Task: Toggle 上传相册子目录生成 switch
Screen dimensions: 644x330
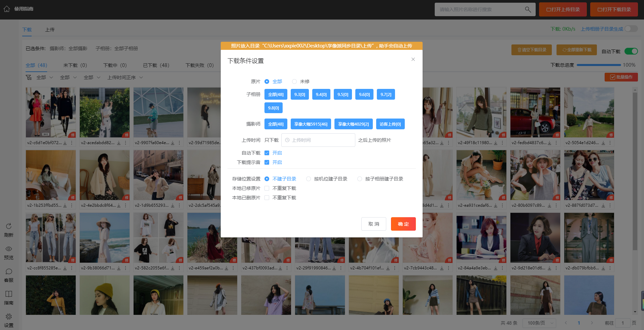Action: coord(631,29)
